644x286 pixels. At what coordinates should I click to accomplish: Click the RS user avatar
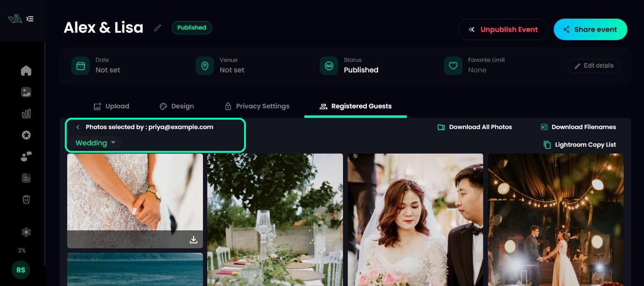point(21,270)
